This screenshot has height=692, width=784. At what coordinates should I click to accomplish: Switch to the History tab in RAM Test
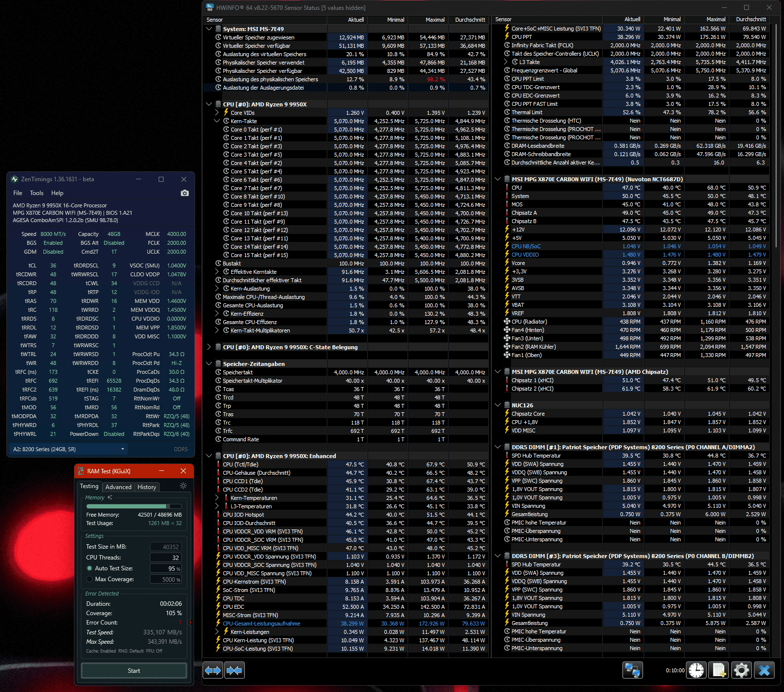click(147, 487)
